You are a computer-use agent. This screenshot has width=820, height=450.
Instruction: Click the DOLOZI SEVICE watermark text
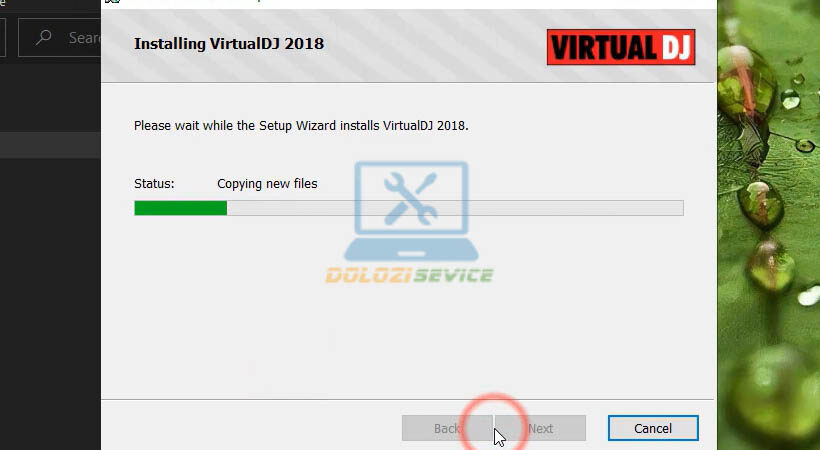click(409, 275)
